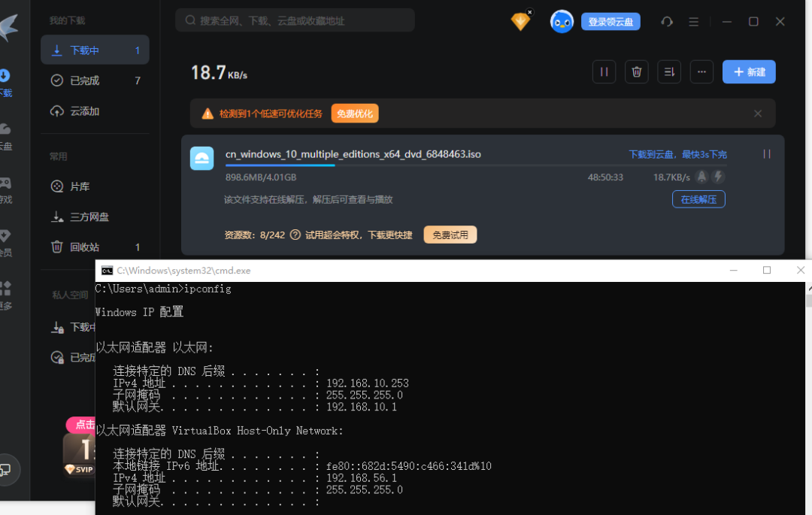This screenshot has width=812, height=515.
Task: Click the resource count help question icon
Action: coord(295,235)
